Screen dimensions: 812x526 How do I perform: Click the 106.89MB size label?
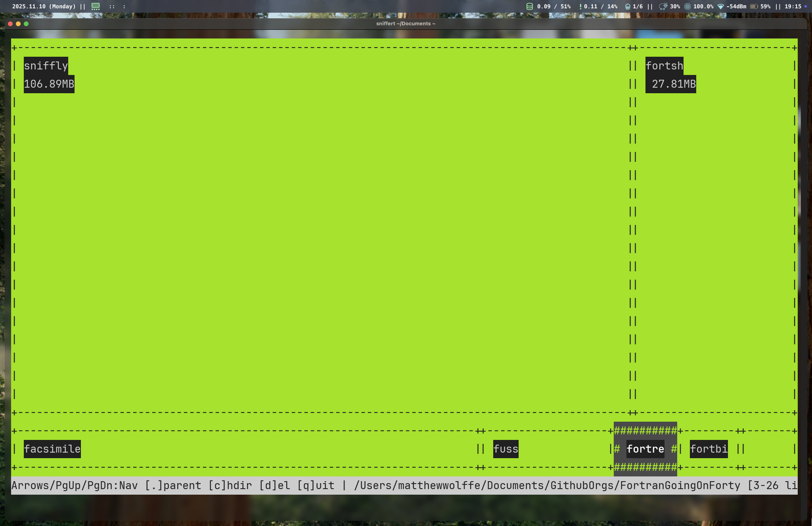(x=49, y=84)
